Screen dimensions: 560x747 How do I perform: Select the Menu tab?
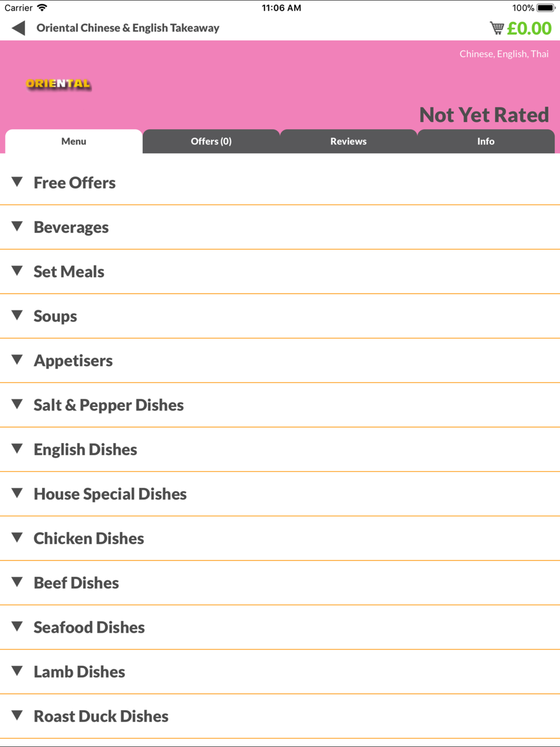[74, 141]
